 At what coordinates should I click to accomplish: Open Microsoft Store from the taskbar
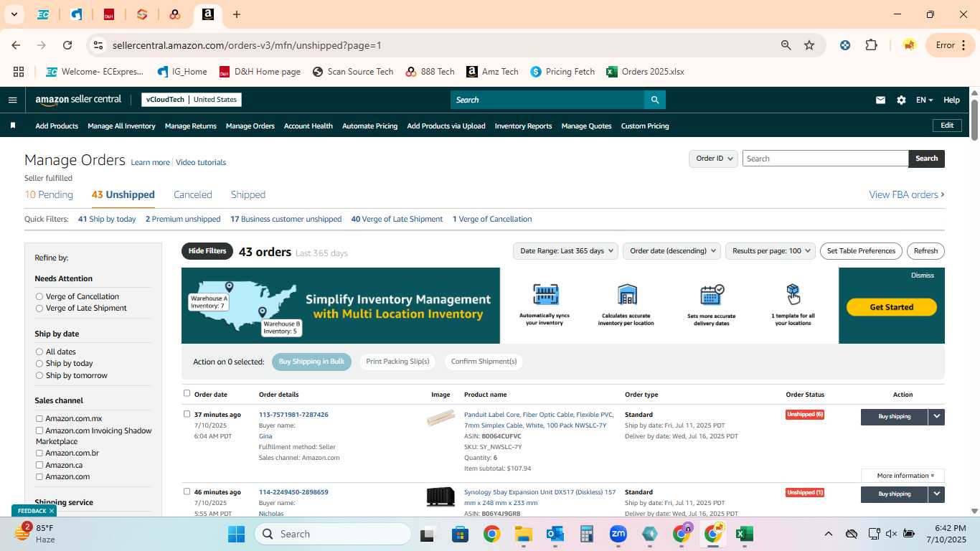coord(460,534)
